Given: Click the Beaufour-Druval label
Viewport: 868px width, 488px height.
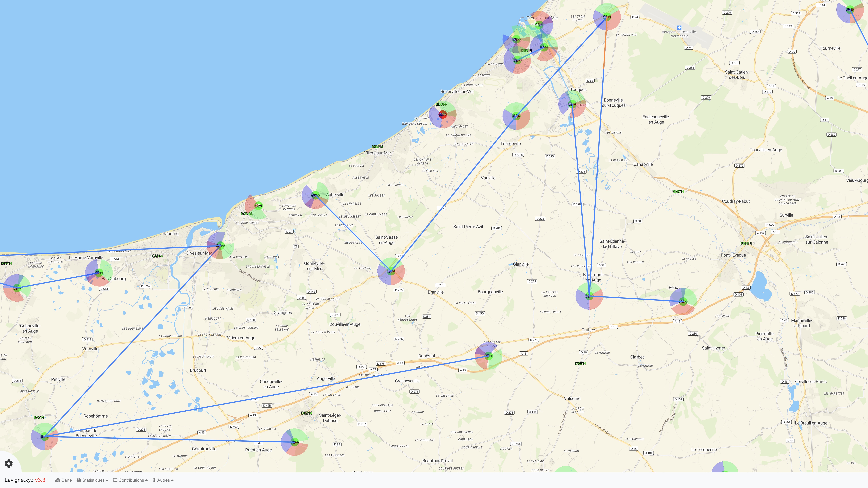Looking at the screenshot, I should (x=437, y=461).
